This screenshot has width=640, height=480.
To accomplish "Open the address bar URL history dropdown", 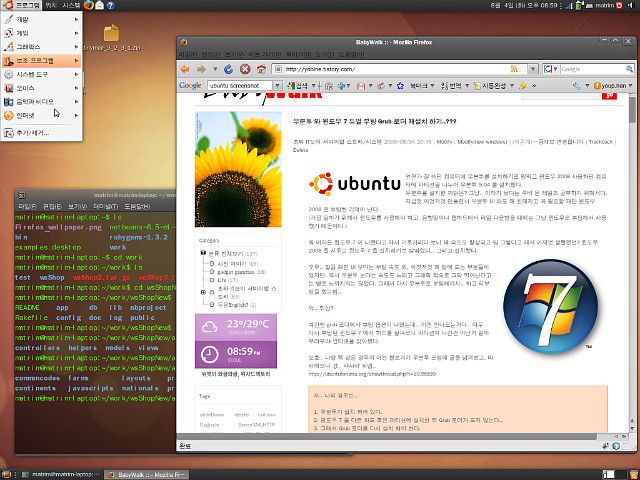I will pos(533,69).
